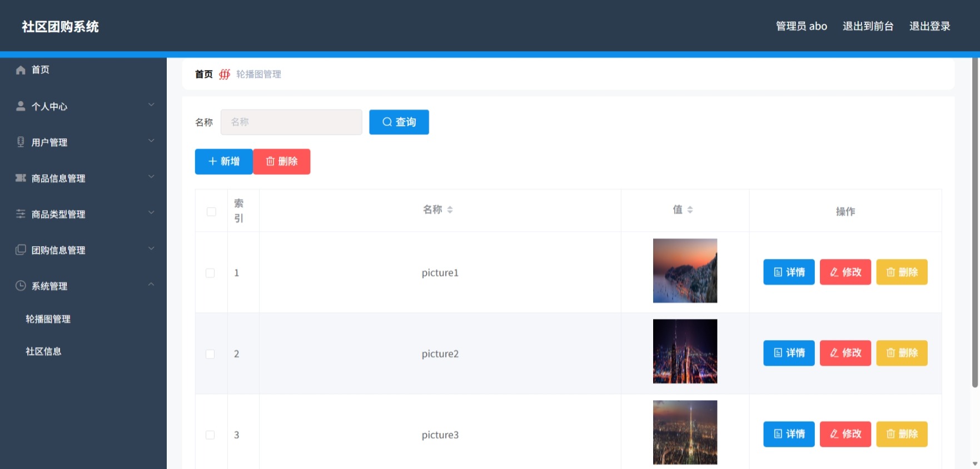The width and height of the screenshot is (980, 469).
Task: Click 修改 for picture2
Action: click(x=845, y=353)
